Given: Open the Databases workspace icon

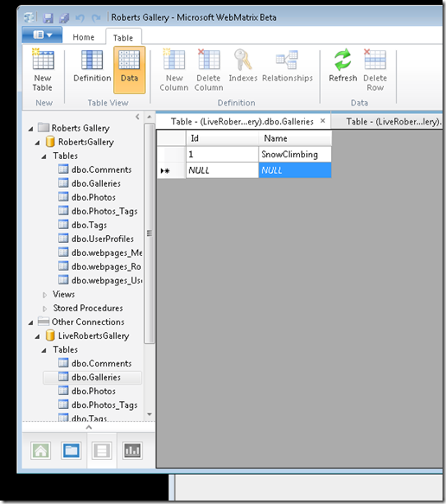Looking at the screenshot, I should coord(101,450).
